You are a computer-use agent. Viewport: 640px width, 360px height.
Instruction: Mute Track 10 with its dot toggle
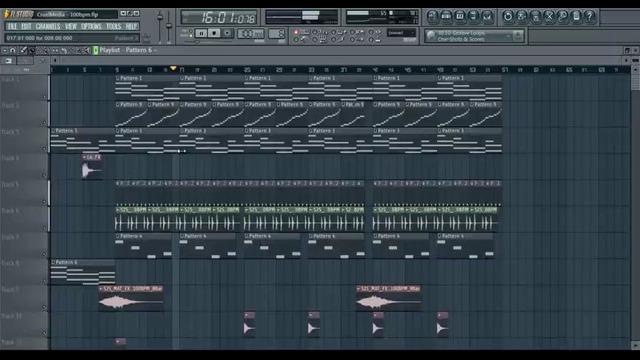tap(45, 333)
